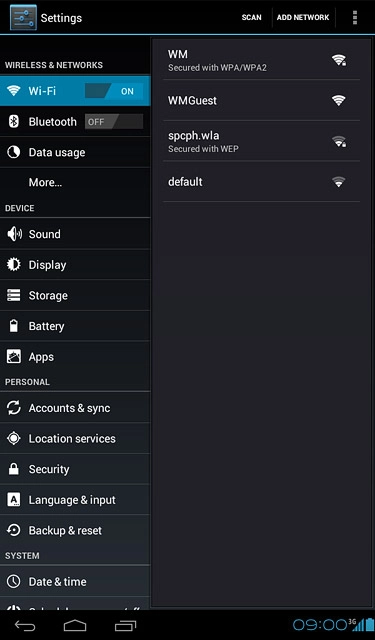
Task: Tap the Battery icon in sidebar
Action: point(14,326)
